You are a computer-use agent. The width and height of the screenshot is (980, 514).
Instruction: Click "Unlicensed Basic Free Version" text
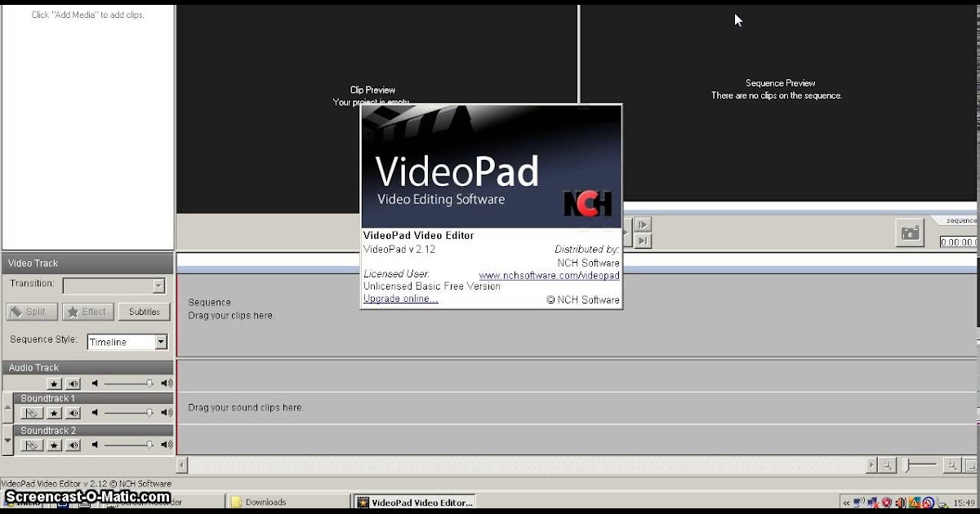[432, 286]
